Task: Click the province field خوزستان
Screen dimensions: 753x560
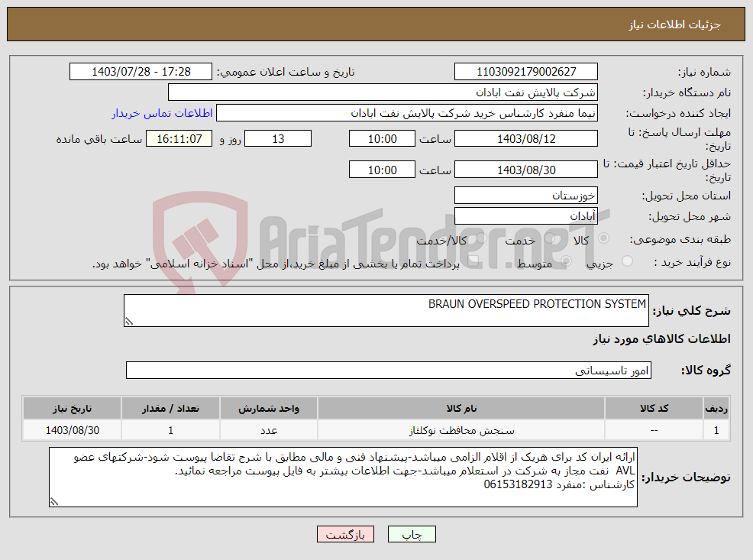Action: [x=526, y=195]
